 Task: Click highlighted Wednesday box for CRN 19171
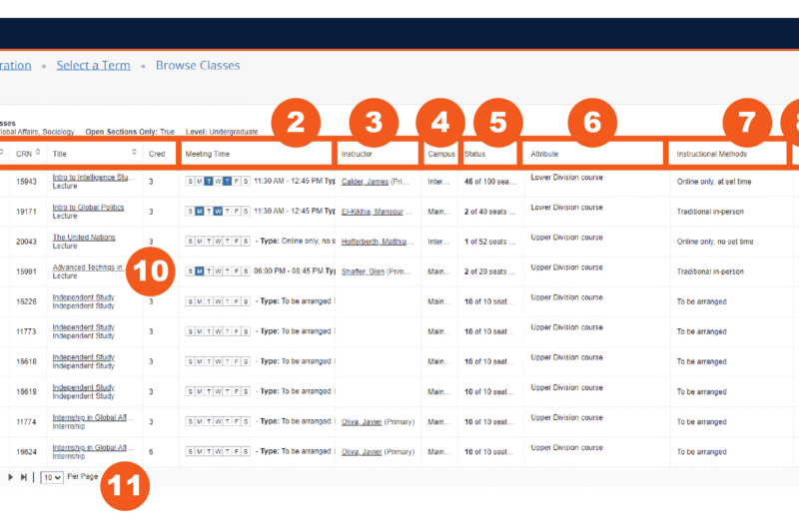tap(218, 212)
